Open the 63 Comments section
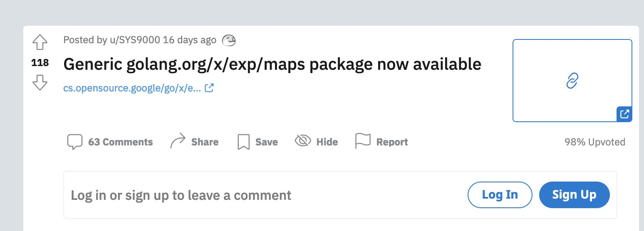 click(120, 142)
